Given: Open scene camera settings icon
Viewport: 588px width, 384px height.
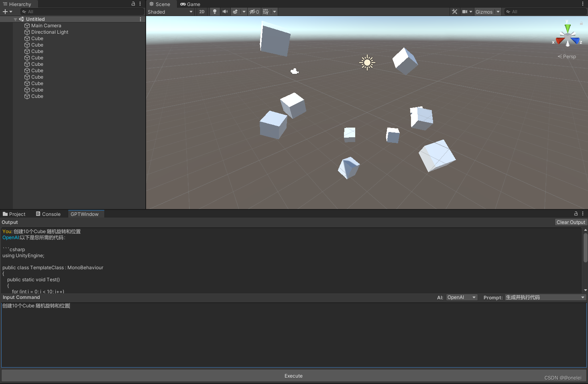Looking at the screenshot, I should (464, 12).
